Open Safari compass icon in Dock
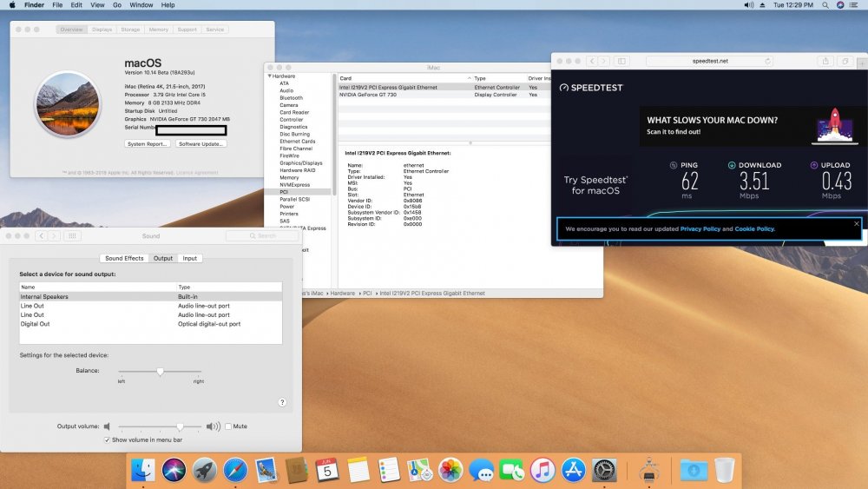The width and height of the screenshot is (868, 489). pyautogui.click(x=235, y=470)
